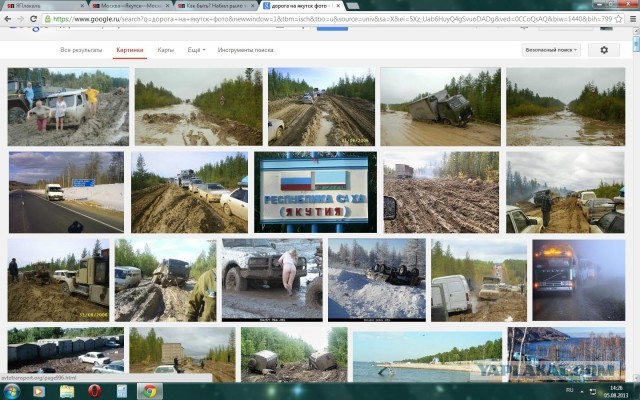Switch to the 'Как быть? Набил рыло' tab
Image resolution: width=640 pixels, height=400 pixels.
click(x=216, y=6)
